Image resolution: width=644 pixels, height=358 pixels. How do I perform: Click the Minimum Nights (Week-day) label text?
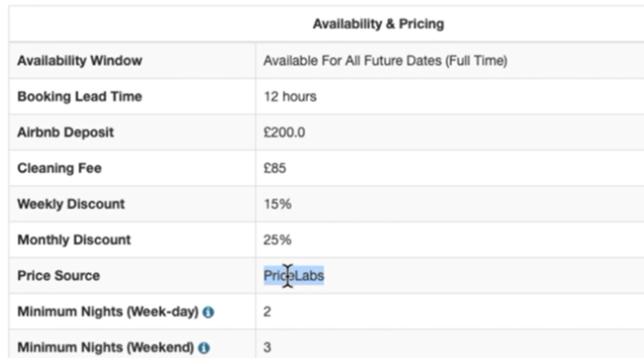point(108,312)
